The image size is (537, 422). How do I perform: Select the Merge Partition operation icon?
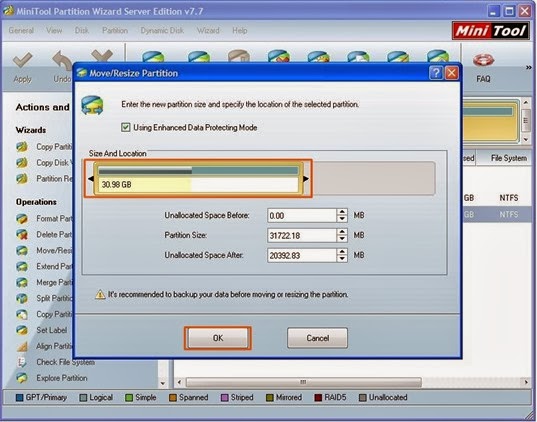pos(22,283)
